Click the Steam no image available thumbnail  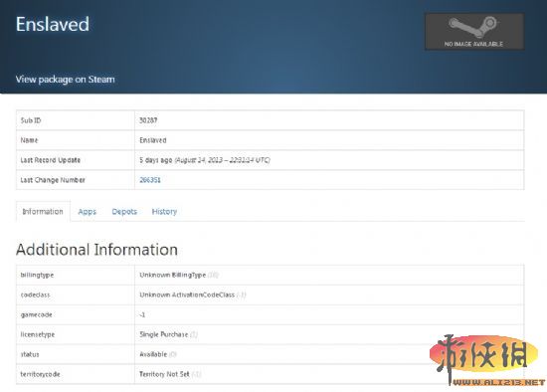click(473, 32)
